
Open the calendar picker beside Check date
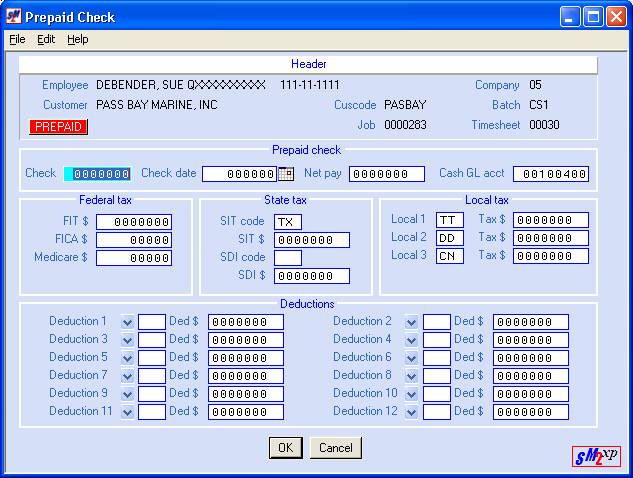click(x=286, y=174)
